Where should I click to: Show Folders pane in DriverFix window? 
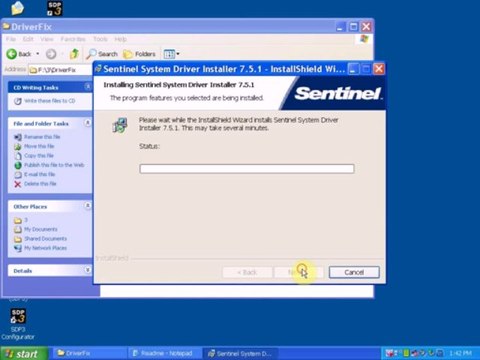coord(139,54)
